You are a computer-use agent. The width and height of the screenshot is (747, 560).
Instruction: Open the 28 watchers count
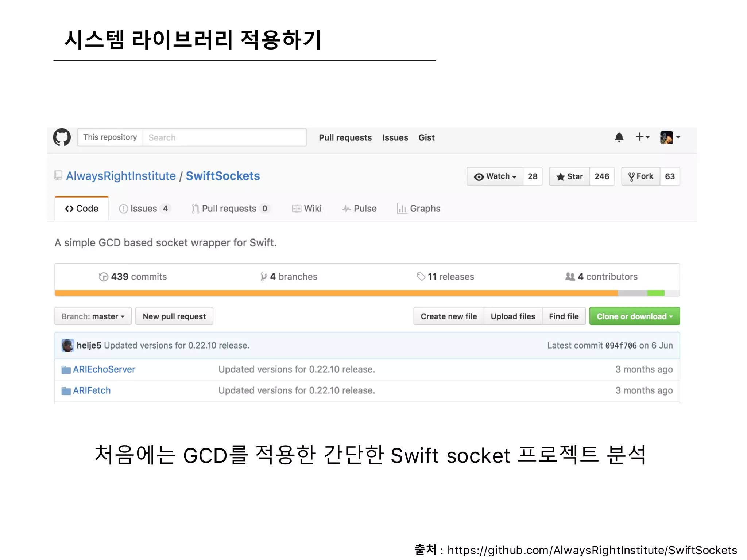pyautogui.click(x=533, y=176)
